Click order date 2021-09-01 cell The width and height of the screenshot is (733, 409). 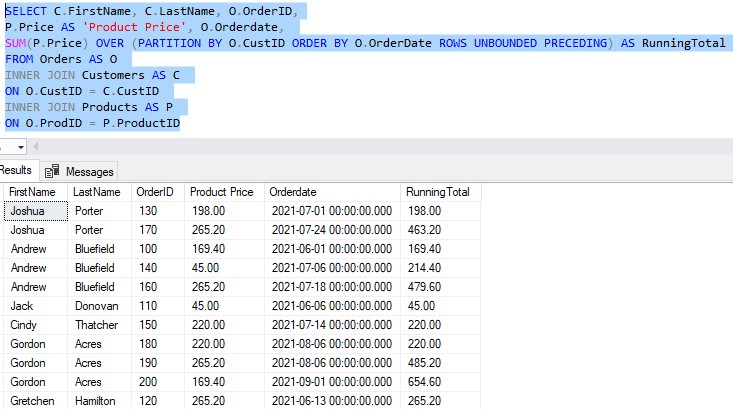click(x=332, y=382)
